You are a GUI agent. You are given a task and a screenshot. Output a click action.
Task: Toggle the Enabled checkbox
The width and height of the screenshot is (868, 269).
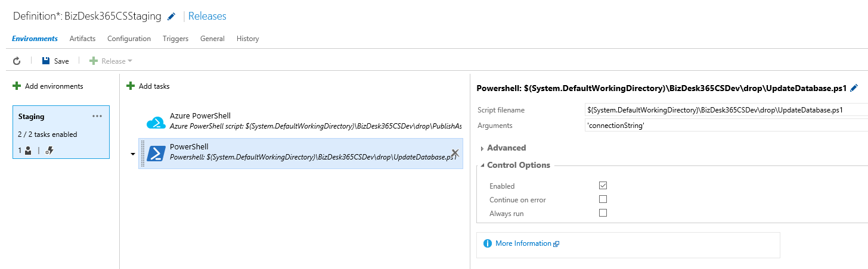603,186
